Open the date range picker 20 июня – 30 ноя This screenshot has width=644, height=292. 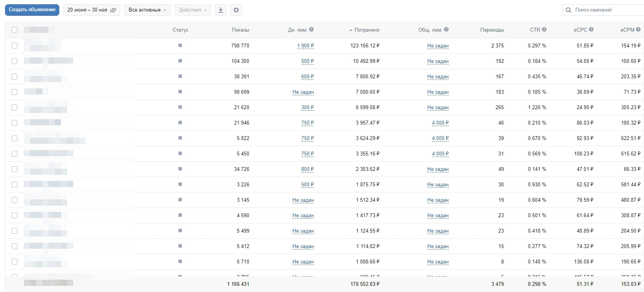[x=92, y=10]
